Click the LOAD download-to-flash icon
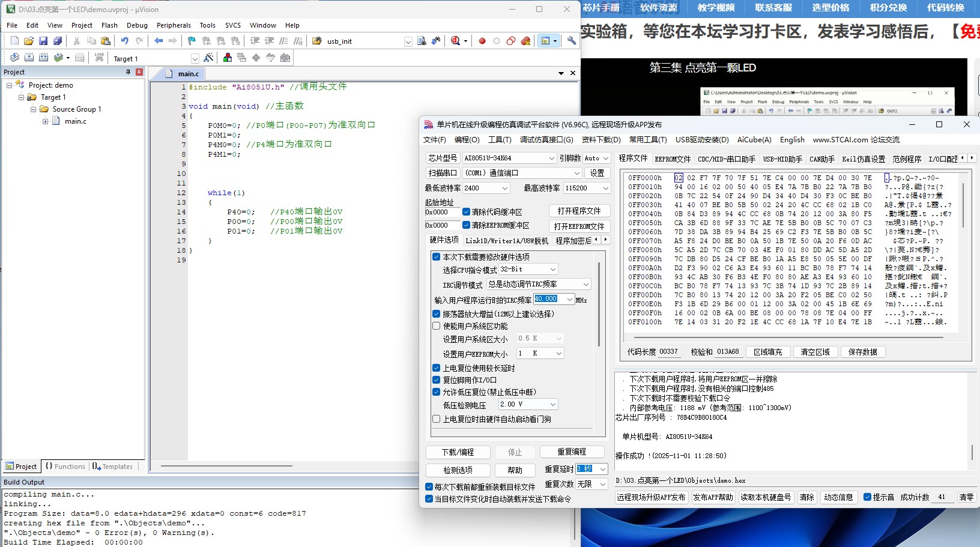The width and height of the screenshot is (980, 547). coord(98,58)
